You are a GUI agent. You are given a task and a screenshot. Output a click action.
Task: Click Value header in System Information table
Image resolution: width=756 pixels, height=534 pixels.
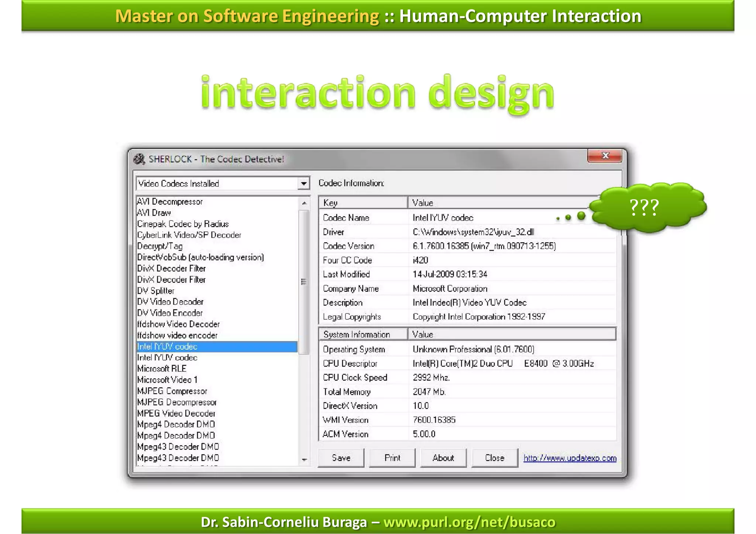click(512, 334)
